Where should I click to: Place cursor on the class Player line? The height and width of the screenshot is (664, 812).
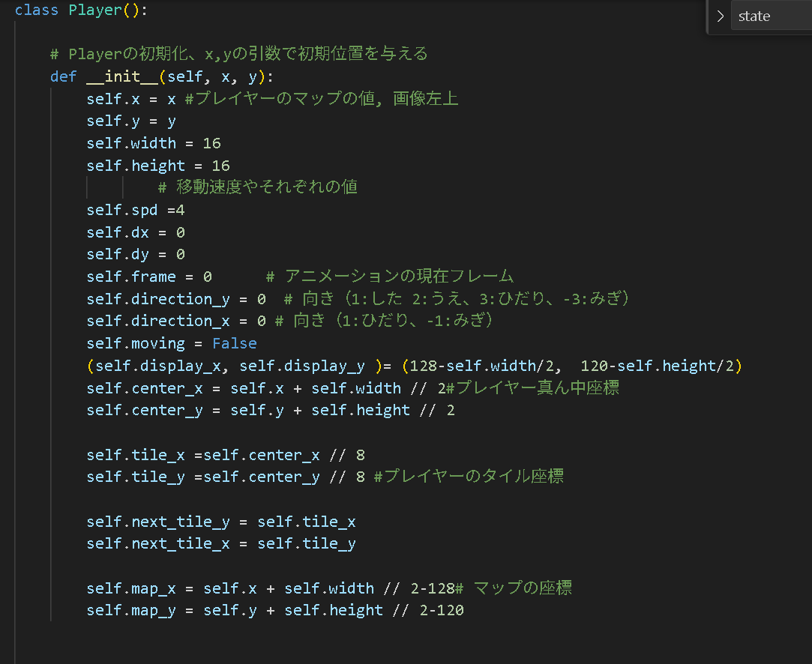pyautogui.click(x=81, y=10)
